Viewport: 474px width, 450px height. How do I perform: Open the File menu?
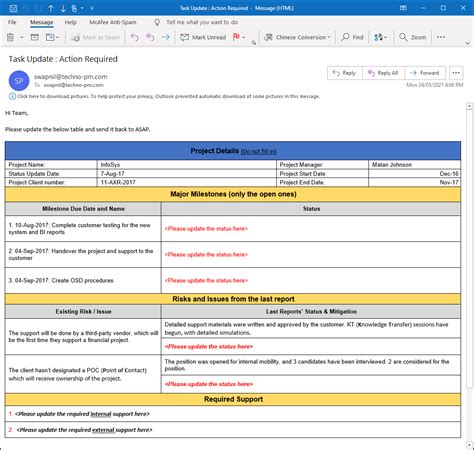click(x=12, y=22)
